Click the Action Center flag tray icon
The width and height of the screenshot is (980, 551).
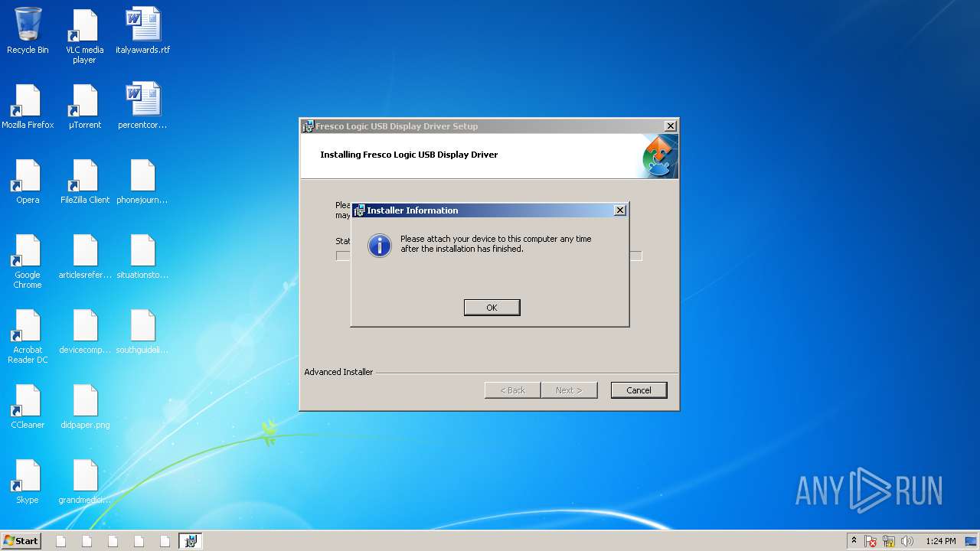871,541
